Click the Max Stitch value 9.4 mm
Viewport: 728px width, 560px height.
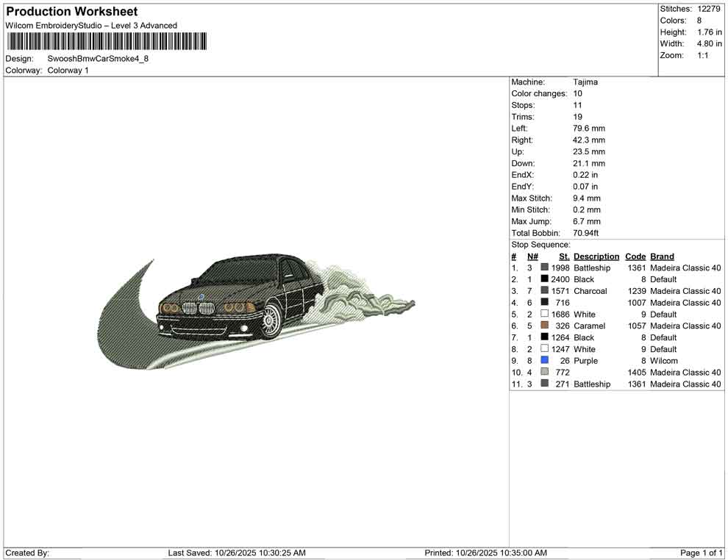[x=586, y=198]
